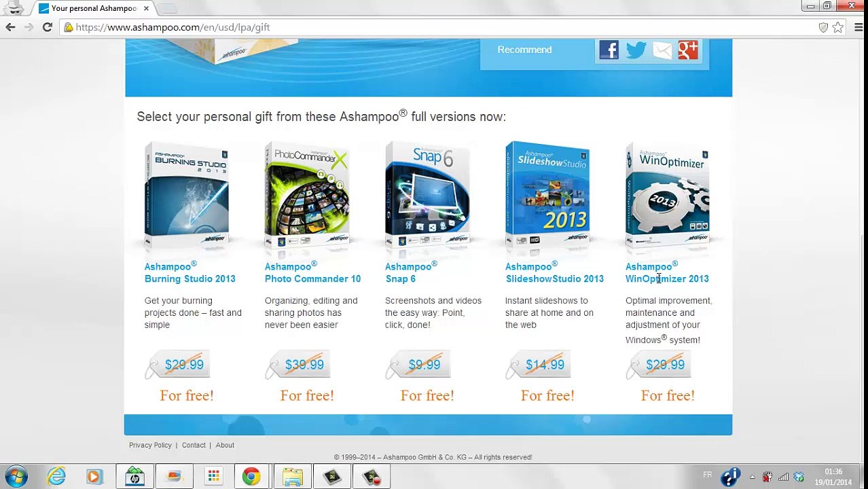Open the Privacy Policy footer link
Image resolution: width=868 pixels, height=489 pixels.
click(x=150, y=445)
